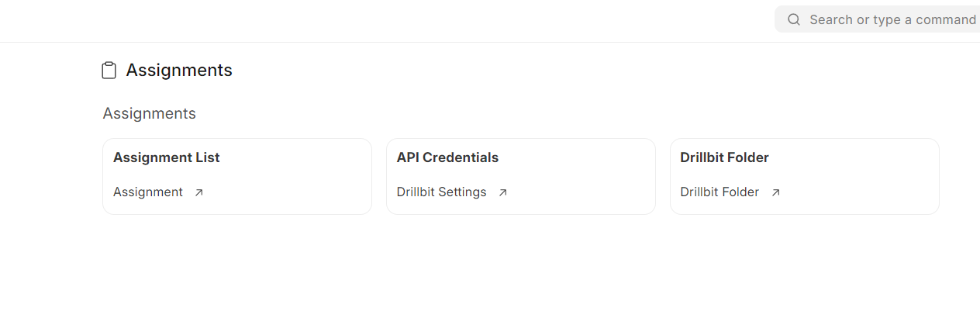Open the Drillbit Folder shortcut link
The image size is (980, 311).
719,192
